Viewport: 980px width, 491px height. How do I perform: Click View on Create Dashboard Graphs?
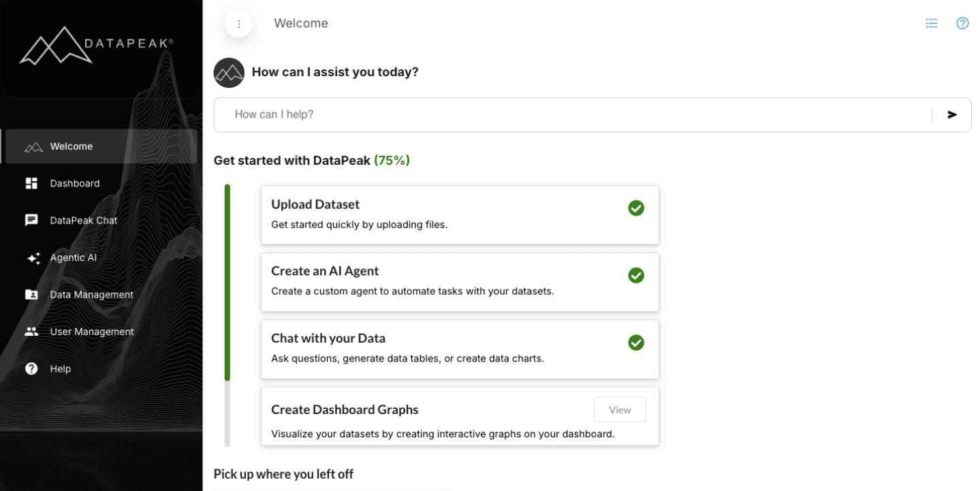(x=619, y=409)
